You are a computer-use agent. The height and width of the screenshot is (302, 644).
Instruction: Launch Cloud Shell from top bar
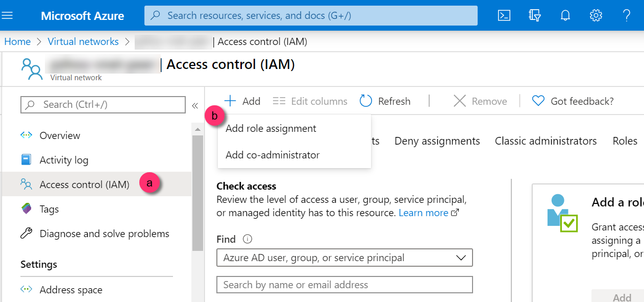504,15
